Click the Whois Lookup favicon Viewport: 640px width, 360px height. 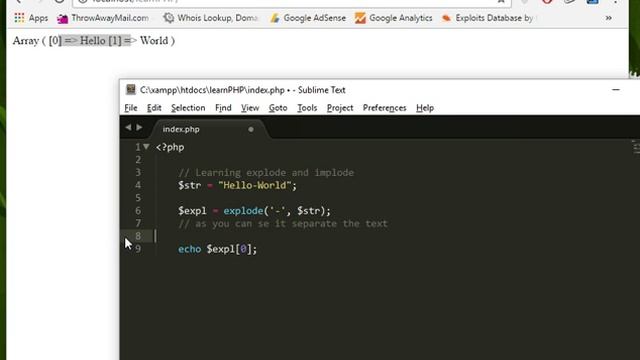[169, 18]
